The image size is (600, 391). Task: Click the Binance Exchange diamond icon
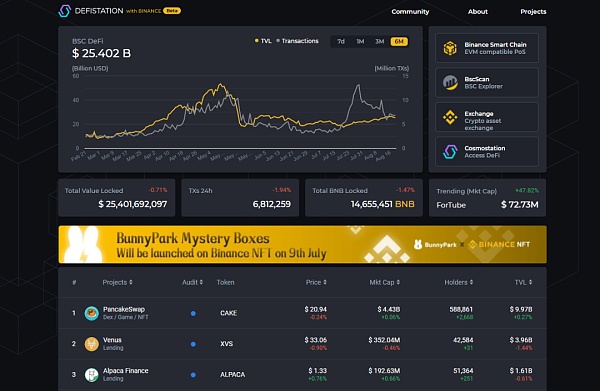coord(450,117)
